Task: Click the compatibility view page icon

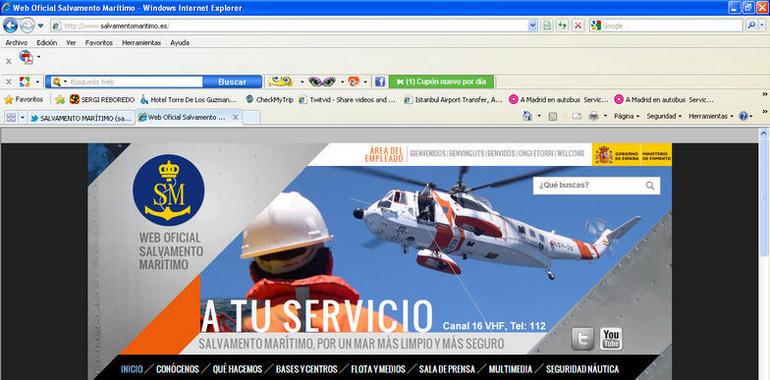Action: point(547,26)
